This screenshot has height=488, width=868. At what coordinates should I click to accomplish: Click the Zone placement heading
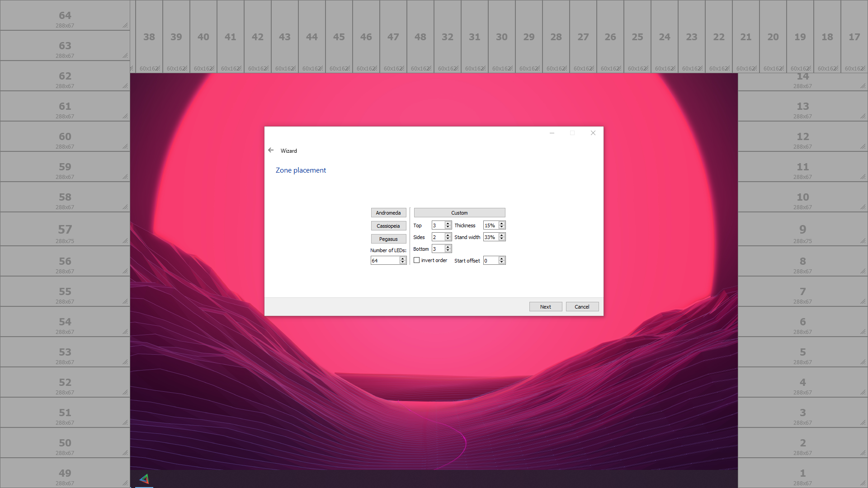click(x=301, y=170)
